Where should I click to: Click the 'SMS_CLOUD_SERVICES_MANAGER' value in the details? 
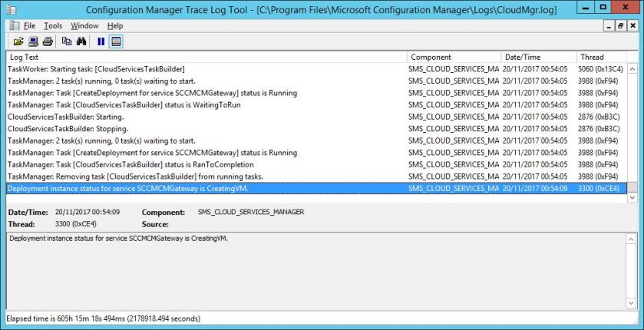click(x=251, y=213)
